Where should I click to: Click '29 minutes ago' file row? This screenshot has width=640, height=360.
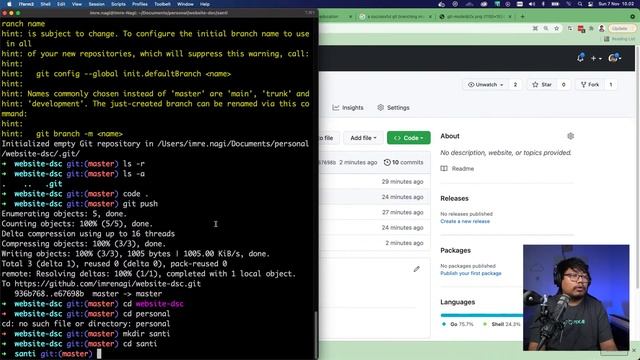[x=374, y=182]
